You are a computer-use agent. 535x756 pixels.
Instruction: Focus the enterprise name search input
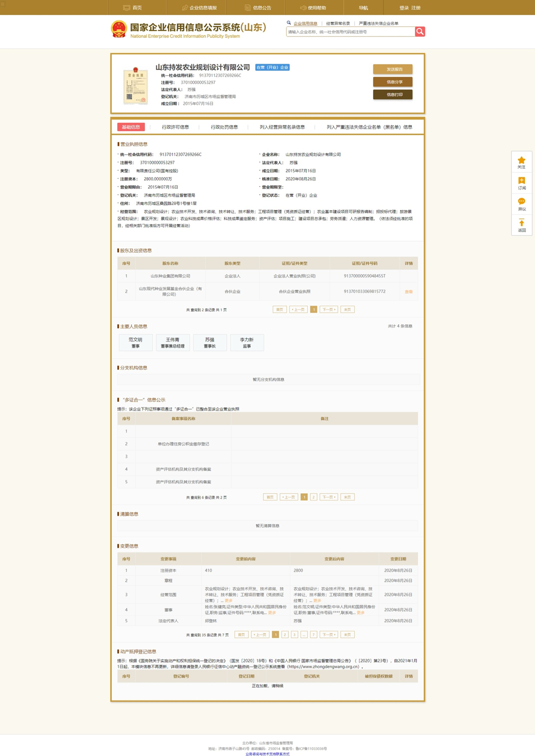coord(351,32)
